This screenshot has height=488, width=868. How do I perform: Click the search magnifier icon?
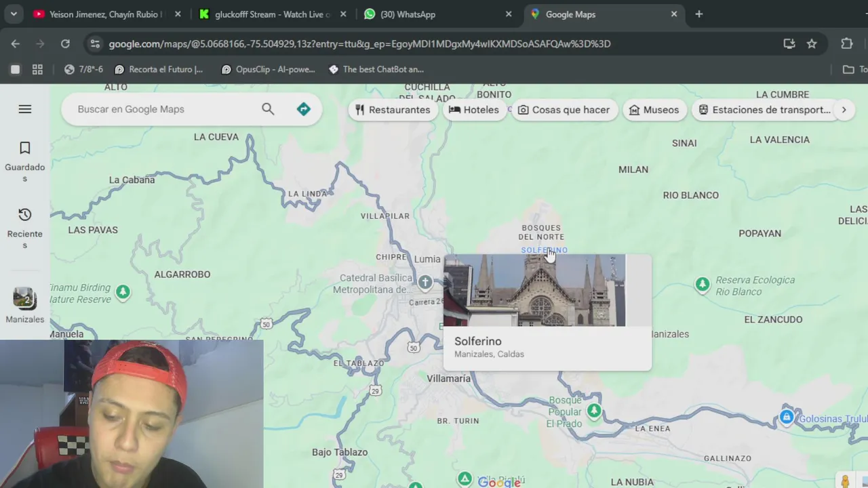268,109
